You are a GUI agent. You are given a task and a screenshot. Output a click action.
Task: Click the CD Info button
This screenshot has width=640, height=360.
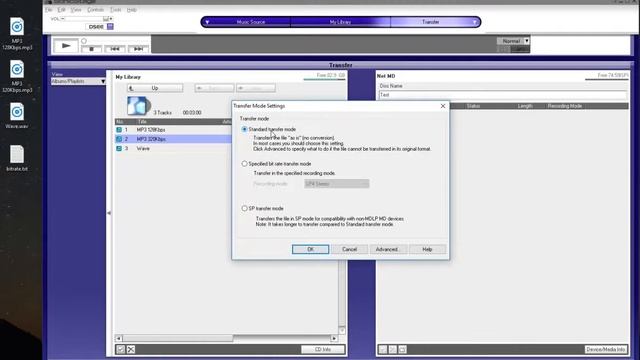323,349
